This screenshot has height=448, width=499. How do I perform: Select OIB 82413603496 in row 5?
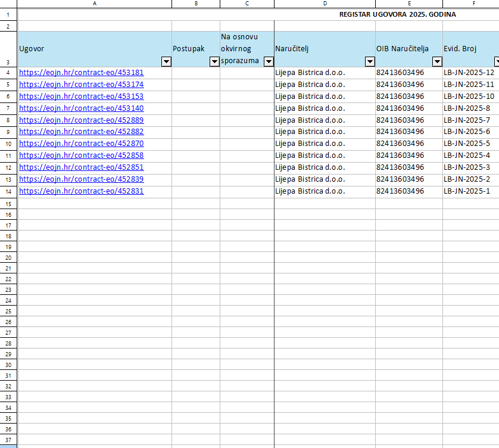(x=409, y=85)
